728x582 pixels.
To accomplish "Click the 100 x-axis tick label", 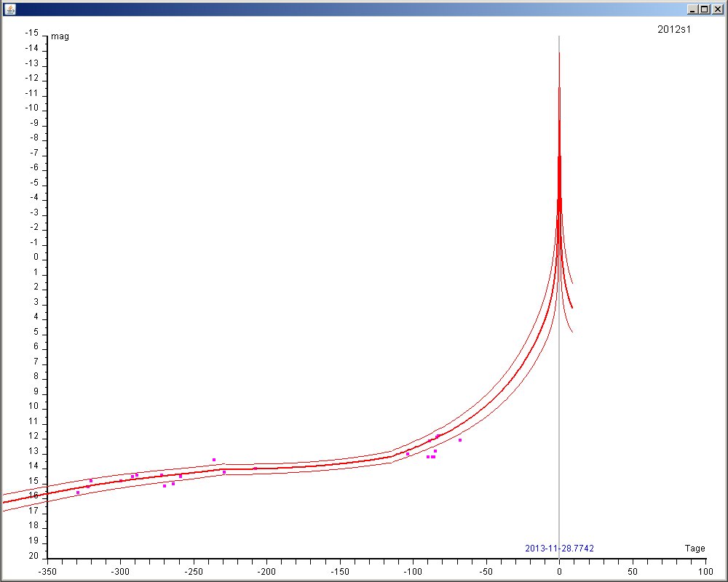I will tap(705, 572).
